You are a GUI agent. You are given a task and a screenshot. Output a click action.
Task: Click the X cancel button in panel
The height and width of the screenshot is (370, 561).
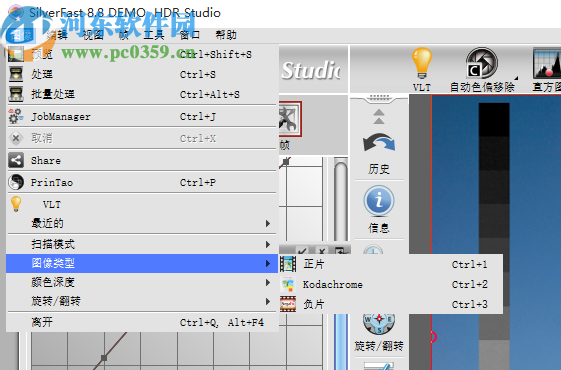point(322,250)
